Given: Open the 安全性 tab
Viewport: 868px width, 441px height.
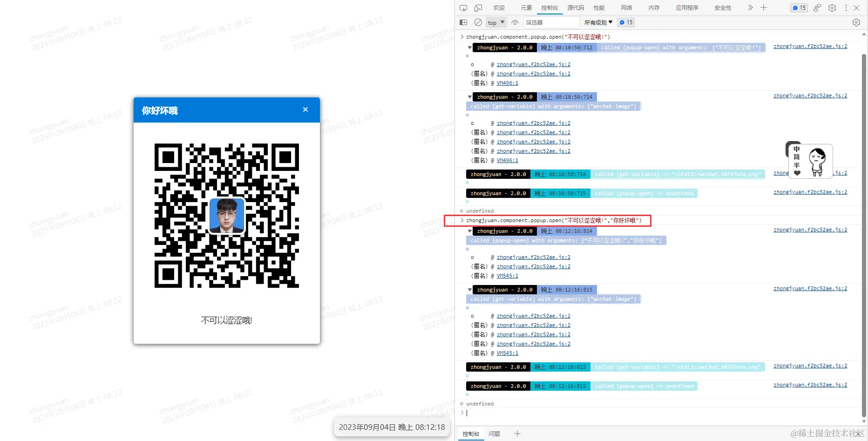Looking at the screenshot, I should pyautogui.click(x=723, y=8).
